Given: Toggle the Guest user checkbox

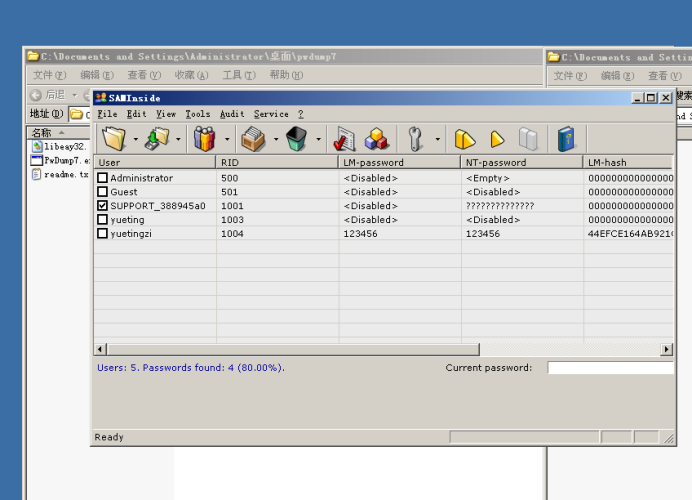Looking at the screenshot, I should pyautogui.click(x=102, y=192).
